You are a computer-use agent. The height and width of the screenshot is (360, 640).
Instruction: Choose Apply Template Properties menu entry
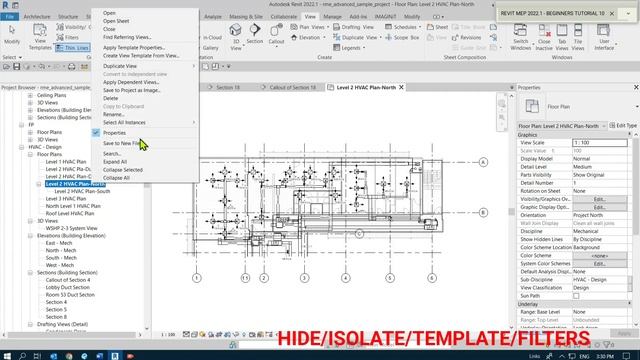pyautogui.click(x=134, y=47)
